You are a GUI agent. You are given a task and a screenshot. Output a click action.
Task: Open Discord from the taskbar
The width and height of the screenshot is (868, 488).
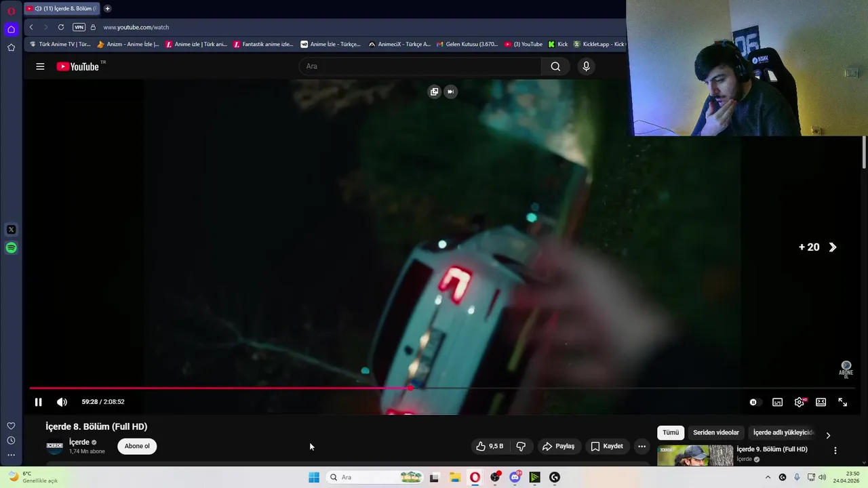(x=515, y=477)
